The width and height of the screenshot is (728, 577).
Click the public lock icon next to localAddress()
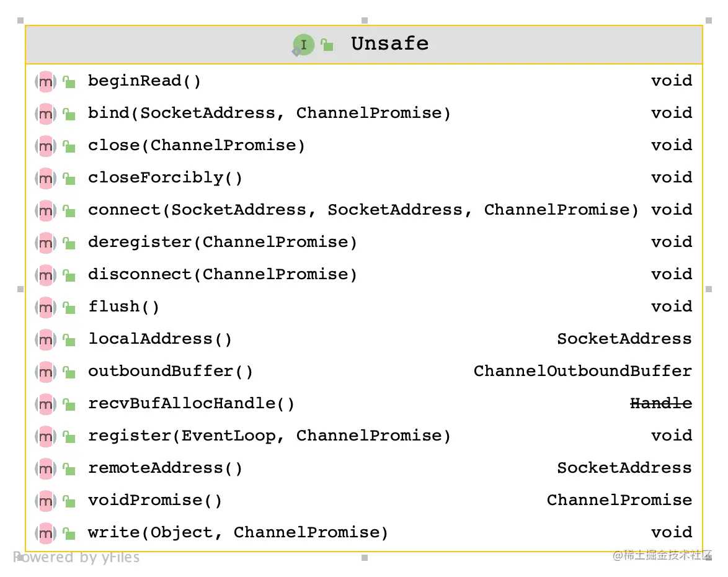pos(69,339)
